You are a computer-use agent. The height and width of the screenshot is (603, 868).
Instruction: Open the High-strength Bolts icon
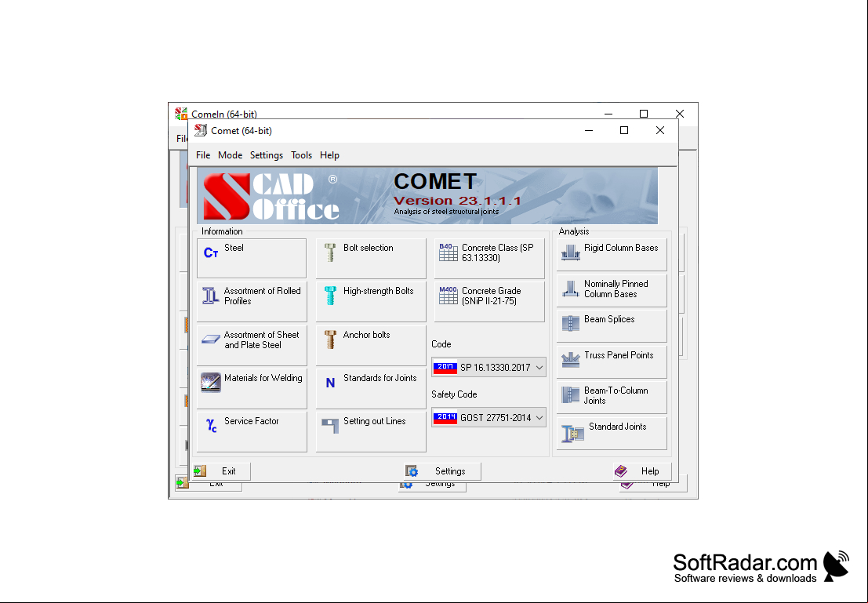(330, 296)
